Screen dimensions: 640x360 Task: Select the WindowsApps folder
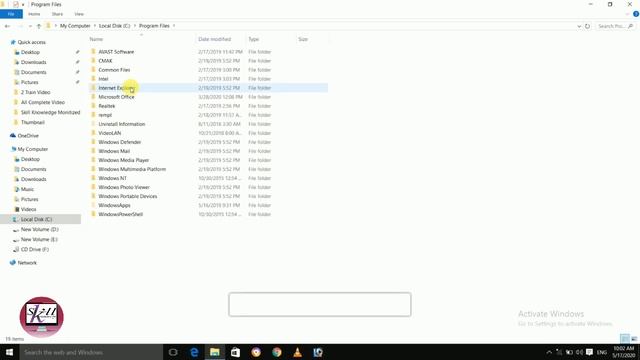114,205
